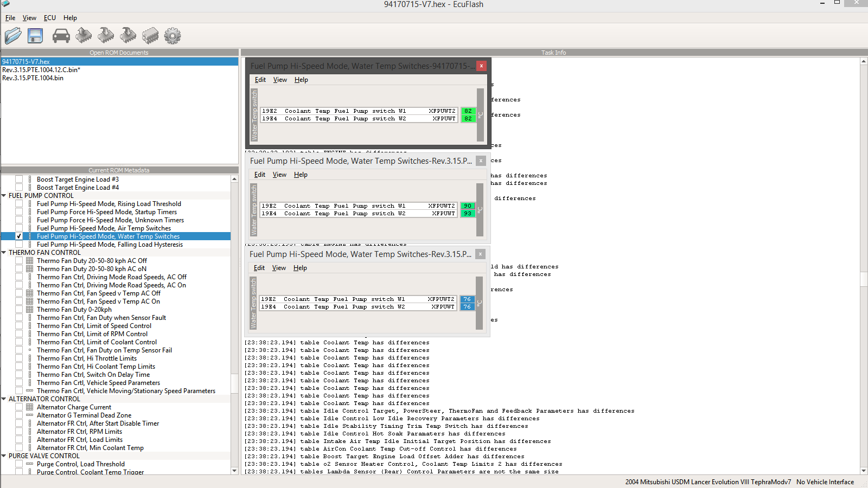
Task: Collapse the ALTERNATOR CONTROL group
Action: [x=4, y=399]
